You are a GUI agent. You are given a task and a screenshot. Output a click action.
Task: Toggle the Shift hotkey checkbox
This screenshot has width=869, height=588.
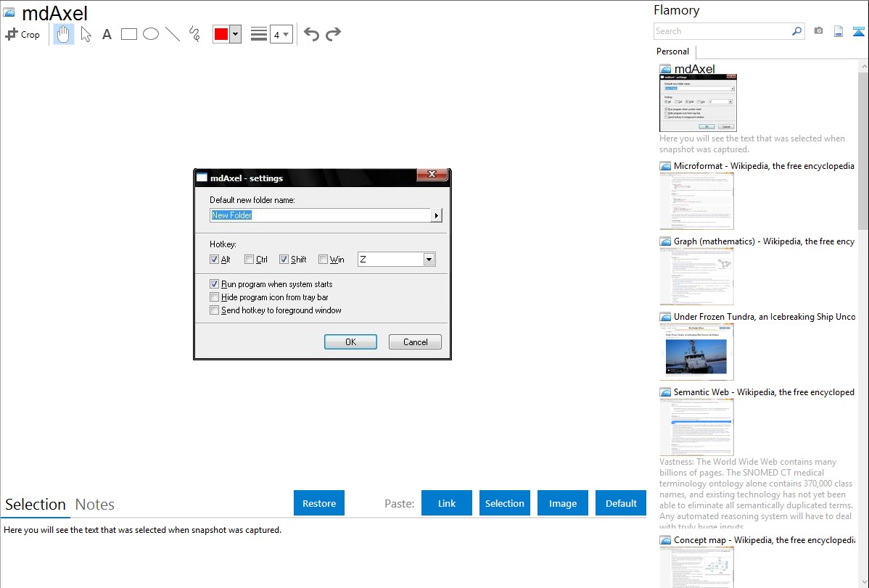pyautogui.click(x=284, y=260)
